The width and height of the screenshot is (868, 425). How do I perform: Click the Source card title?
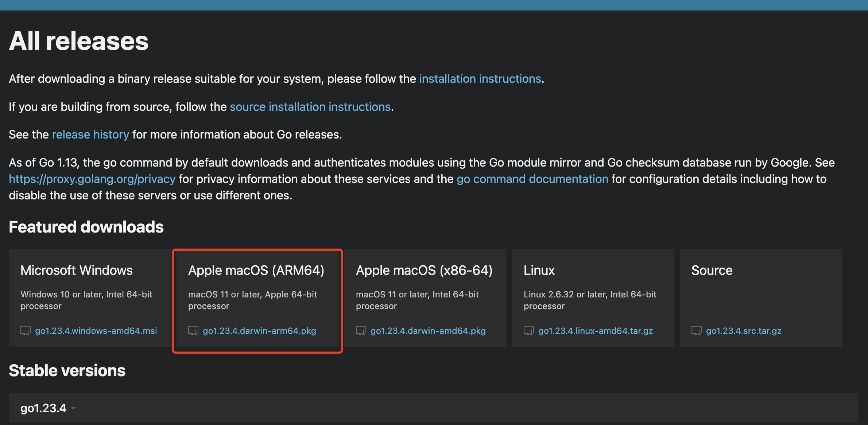[x=712, y=270]
